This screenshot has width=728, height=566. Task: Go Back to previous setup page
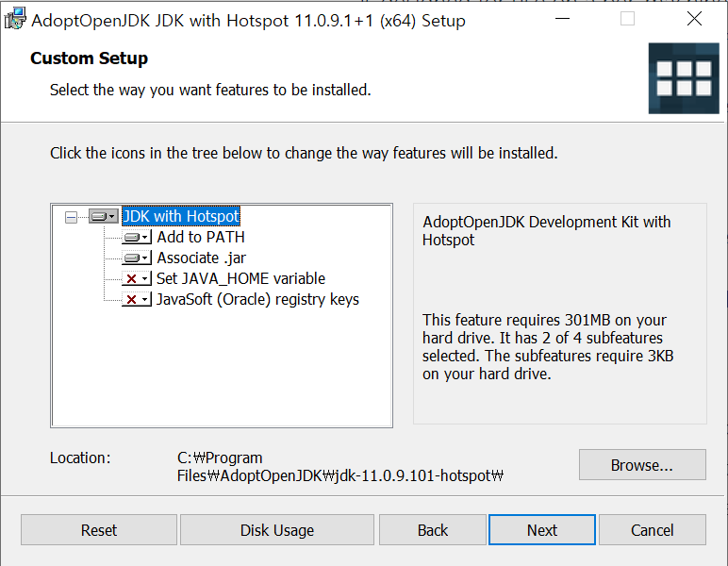[433, 530]
